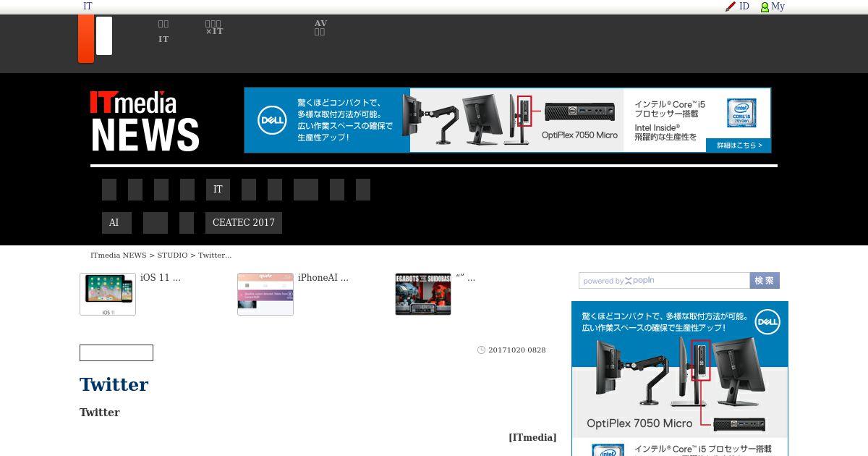Open the sidebar Dell OptiPlex ad image
Image resolution: width=868 pixels, height=456 pixels.
tap(680, 379)
